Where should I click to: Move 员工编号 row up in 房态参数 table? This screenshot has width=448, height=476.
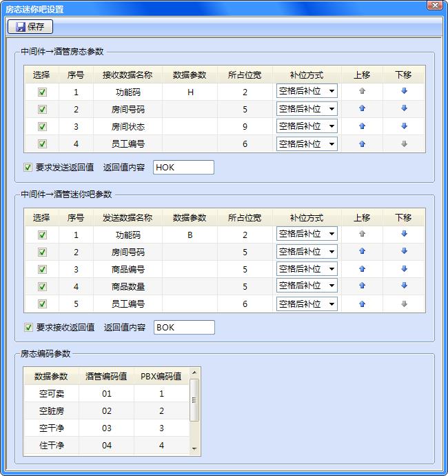362,144
